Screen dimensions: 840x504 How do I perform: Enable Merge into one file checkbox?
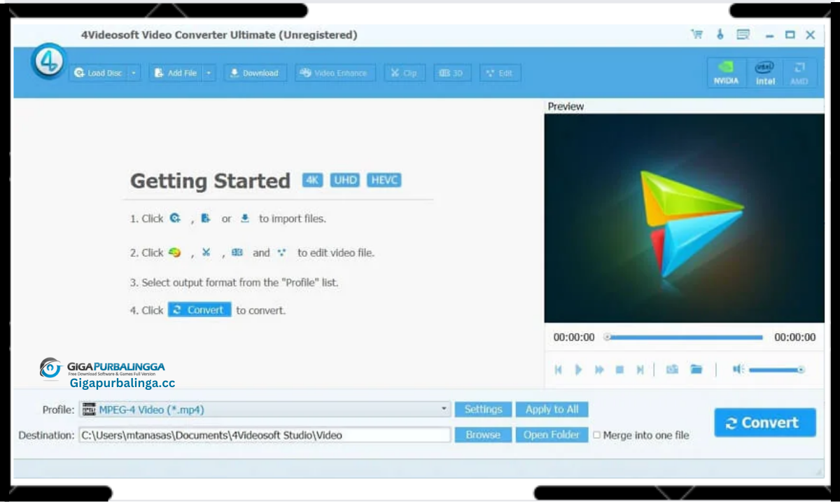[597, 435]
